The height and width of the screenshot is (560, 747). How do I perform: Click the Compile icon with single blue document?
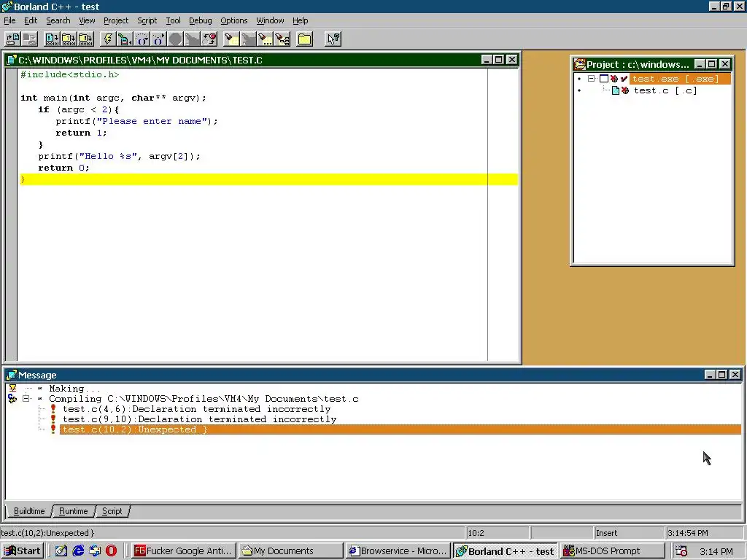(x=52, y=39)
